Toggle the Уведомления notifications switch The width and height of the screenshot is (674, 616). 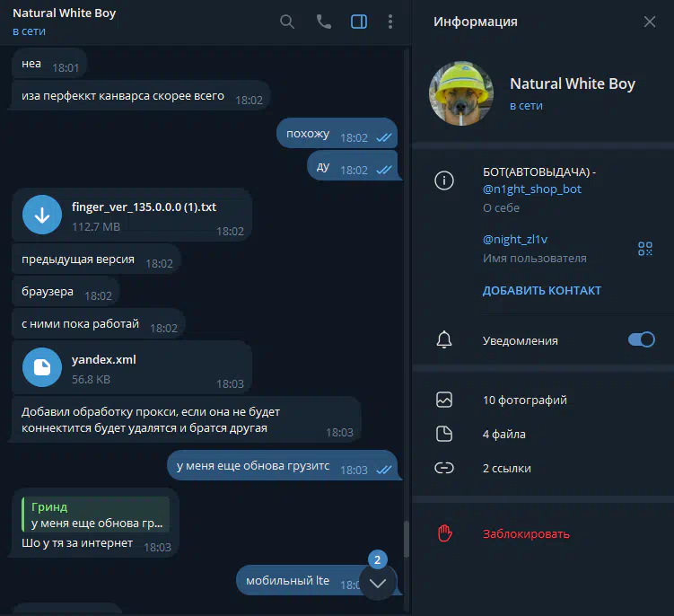tap(642, 339)
